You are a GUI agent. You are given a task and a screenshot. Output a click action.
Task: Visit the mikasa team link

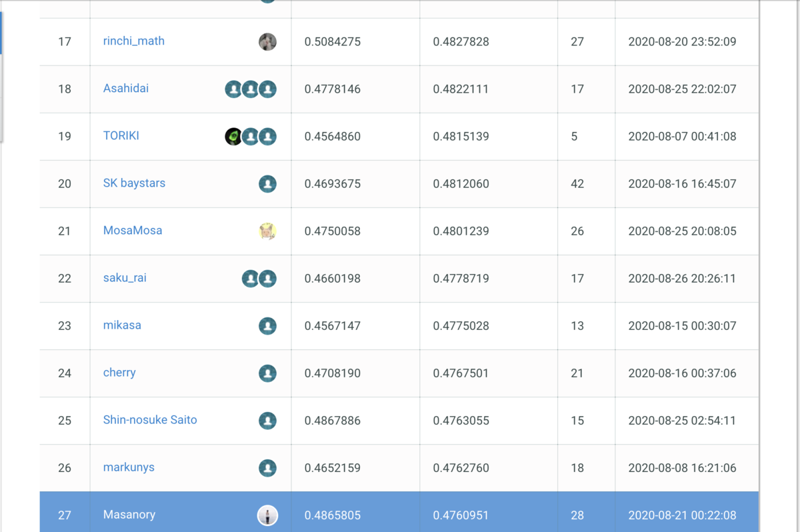pyautogui.click(x=122, y=325)
